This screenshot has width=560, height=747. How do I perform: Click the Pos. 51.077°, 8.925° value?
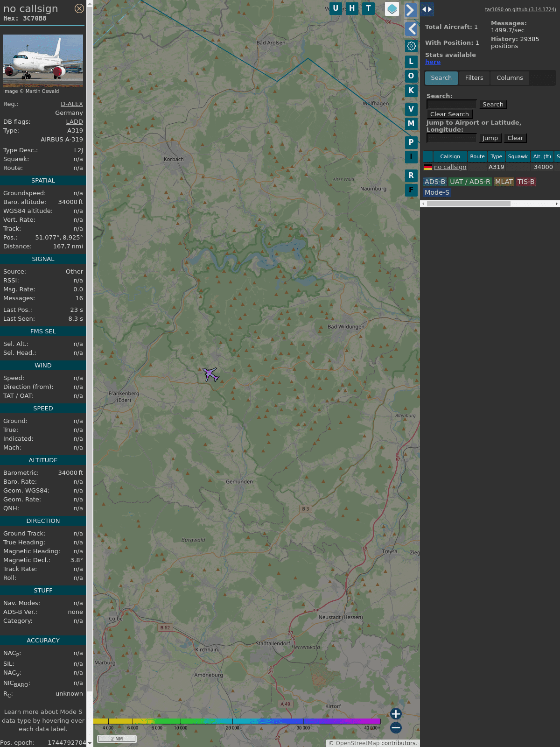coord(59,238)
